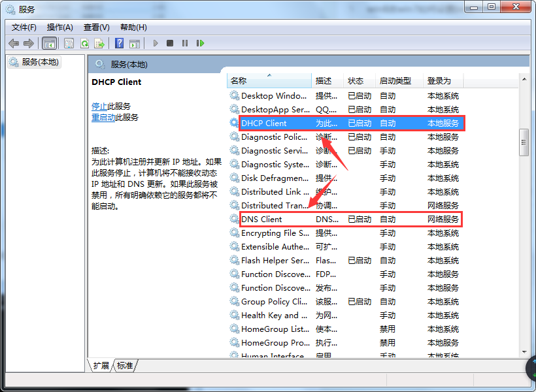Toggle the show/hide console tree icon
The width and height of the screenshot is (536, 392).
pos(49,43)
